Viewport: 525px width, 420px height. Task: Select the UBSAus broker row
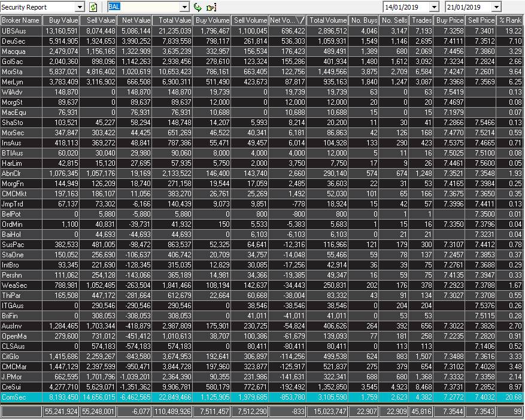[262, 31]
